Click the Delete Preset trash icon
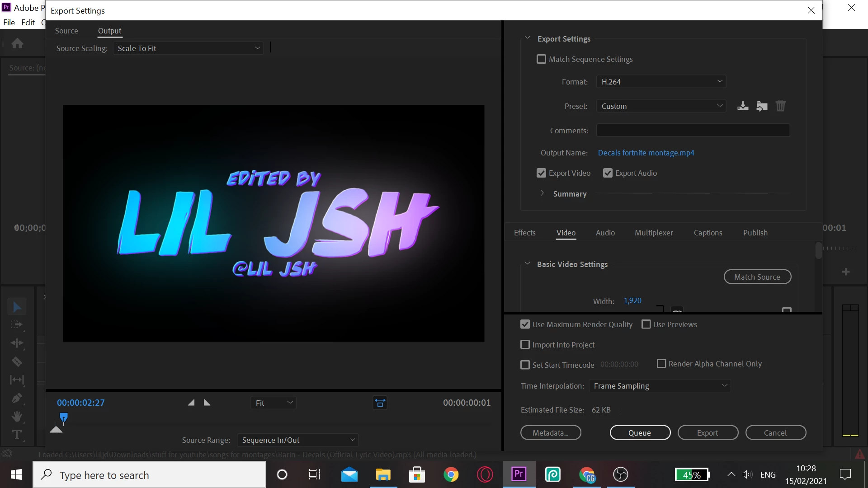Image resolution: width=868 pixels, height=488 pixels. click(x=781, y=106)
